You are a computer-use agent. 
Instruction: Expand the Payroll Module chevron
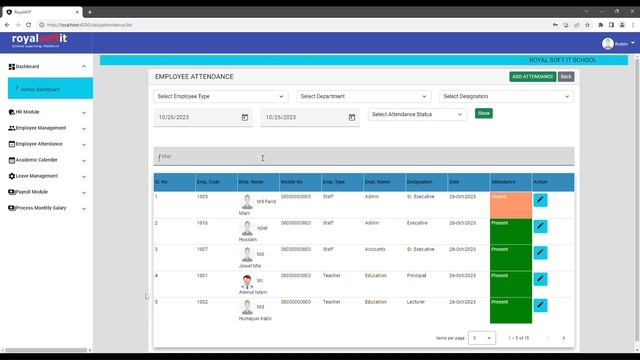(84, 193)
